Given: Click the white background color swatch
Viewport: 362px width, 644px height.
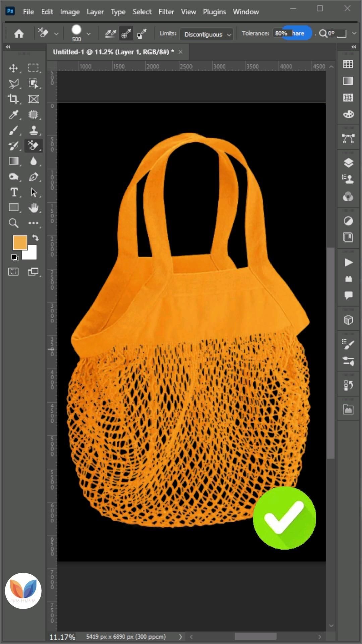Looking at the screenshot, I should (x=31, y=254).
